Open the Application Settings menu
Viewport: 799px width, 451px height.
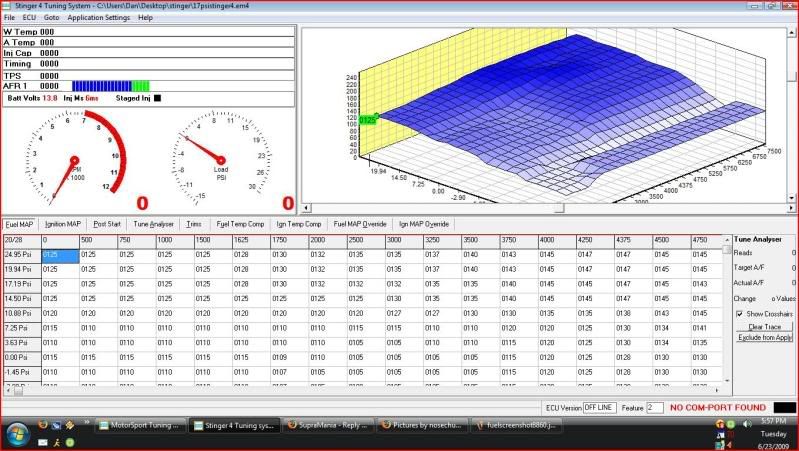coord(99,17)
